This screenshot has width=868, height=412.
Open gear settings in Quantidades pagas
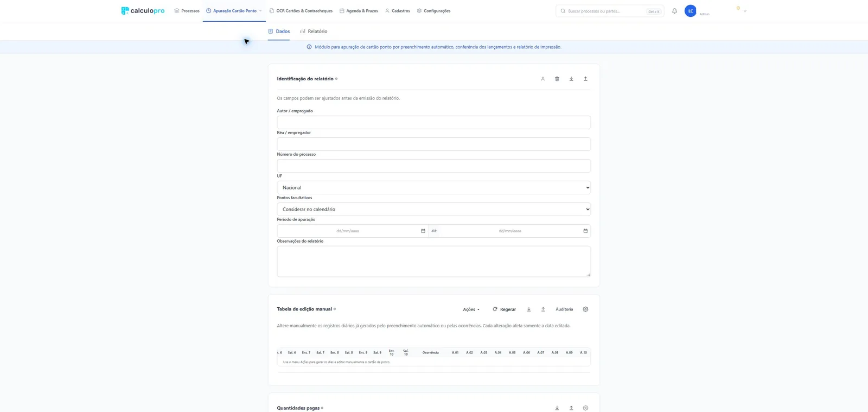585,408
